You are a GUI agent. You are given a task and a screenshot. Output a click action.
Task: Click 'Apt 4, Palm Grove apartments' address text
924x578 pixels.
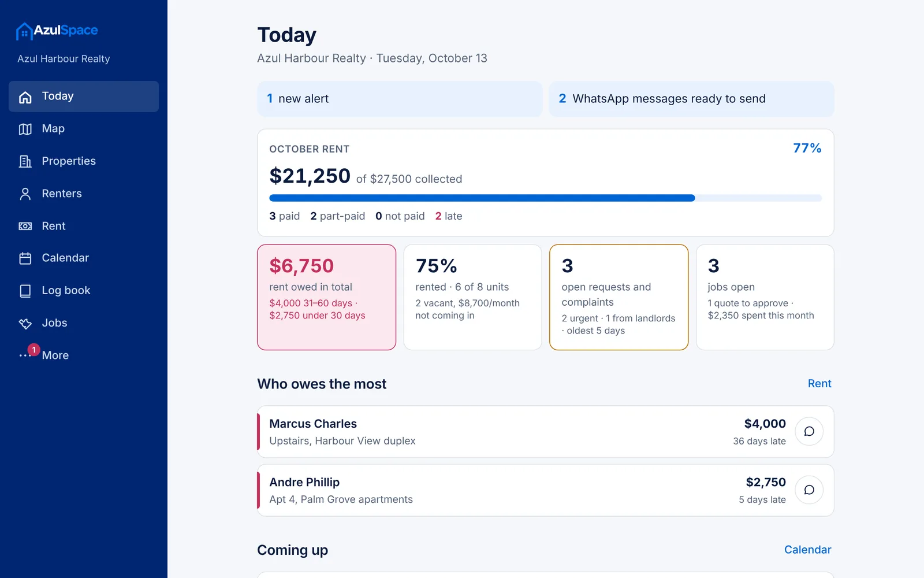point(341,499)
